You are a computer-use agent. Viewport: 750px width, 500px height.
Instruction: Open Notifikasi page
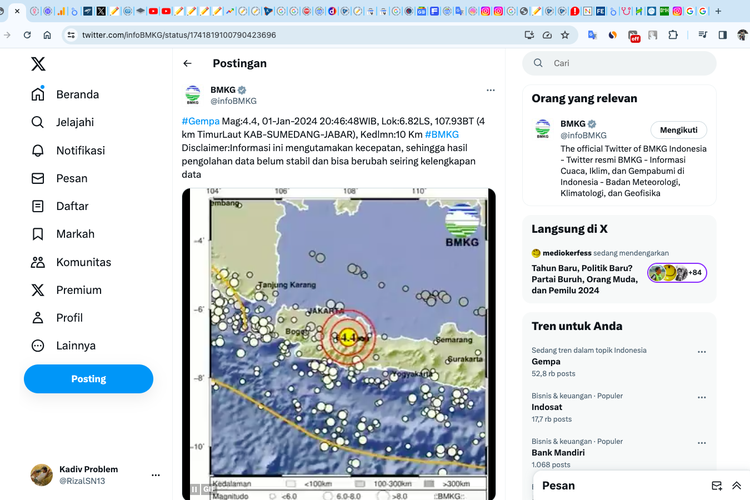tap(68, 150)
